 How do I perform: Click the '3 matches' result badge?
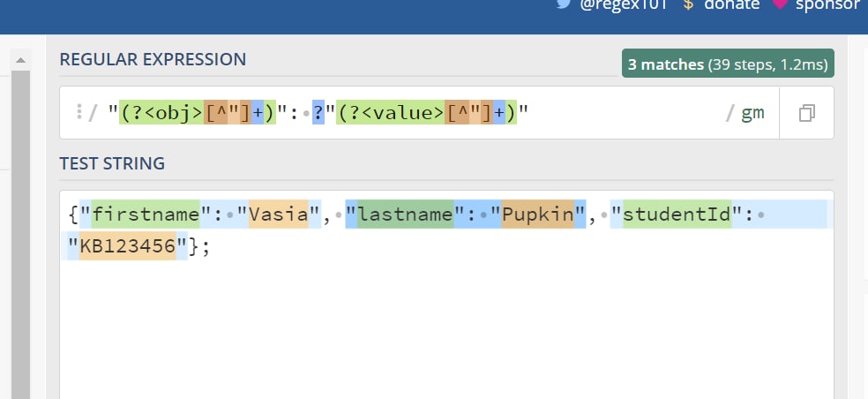(728, 64)
